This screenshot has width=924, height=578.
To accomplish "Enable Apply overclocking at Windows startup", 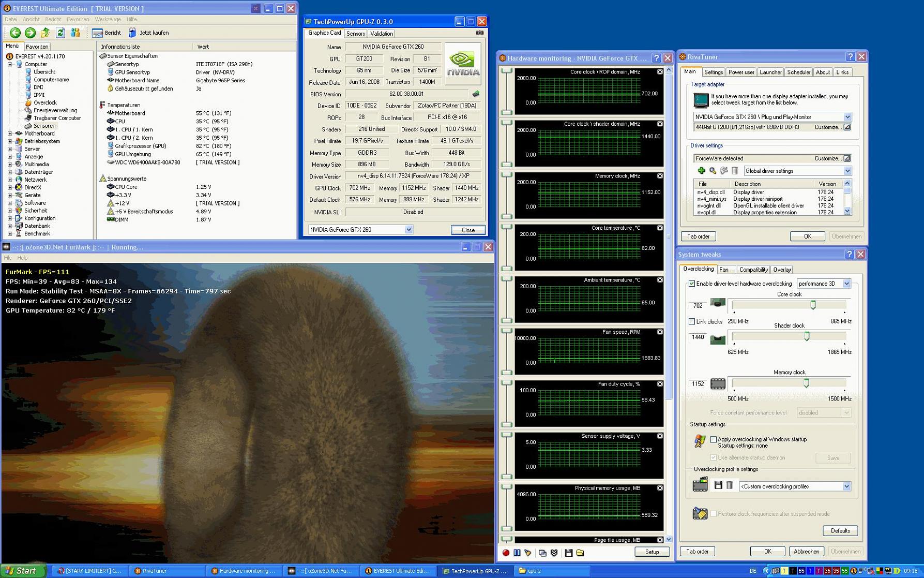I will [714, 439].
